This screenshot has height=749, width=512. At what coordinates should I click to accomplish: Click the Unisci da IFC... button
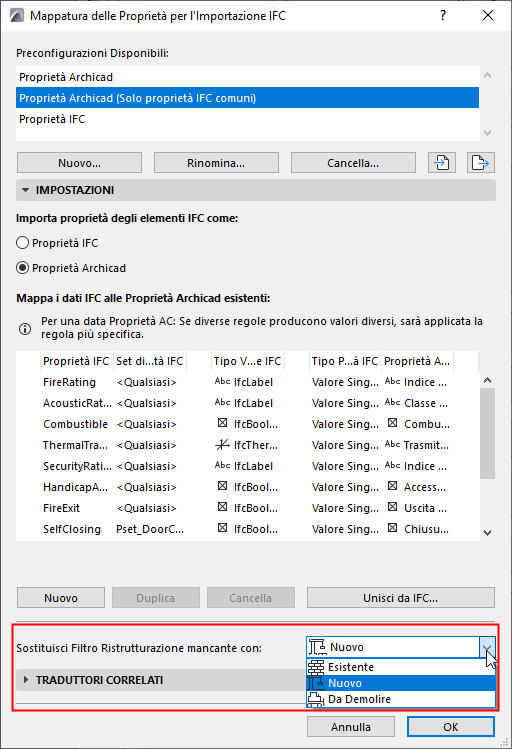[x=401, y=598]
